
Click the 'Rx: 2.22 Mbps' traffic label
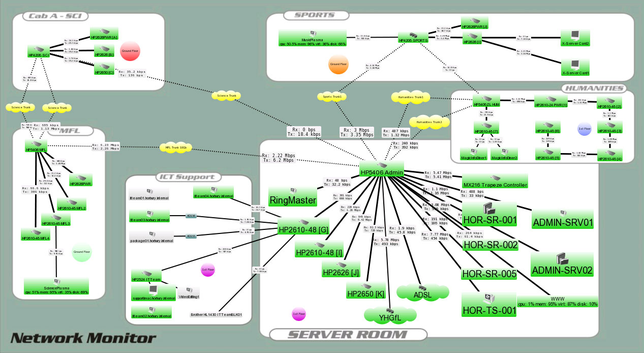pyautogui.click(x=278, y=158)
